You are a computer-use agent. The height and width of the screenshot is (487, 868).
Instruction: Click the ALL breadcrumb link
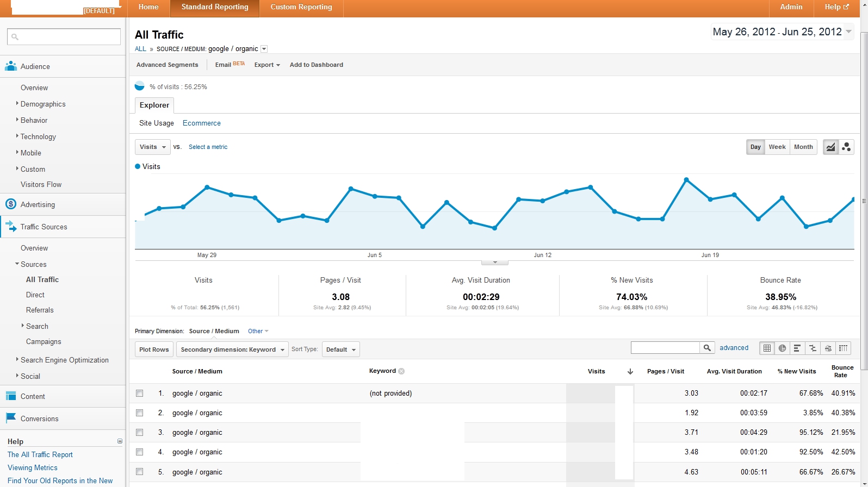click(x=140, y=49)
